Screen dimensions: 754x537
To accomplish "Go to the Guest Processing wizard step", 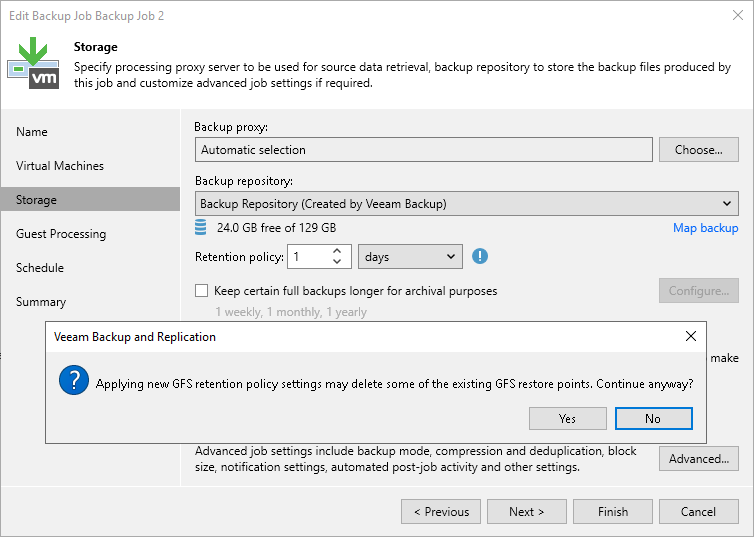I will point(61,234).
